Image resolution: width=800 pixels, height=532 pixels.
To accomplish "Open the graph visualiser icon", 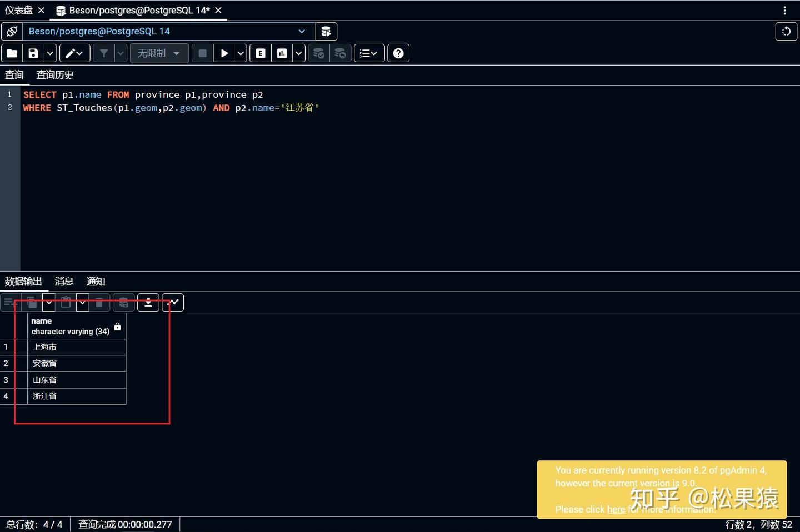I will click(173, 303).
